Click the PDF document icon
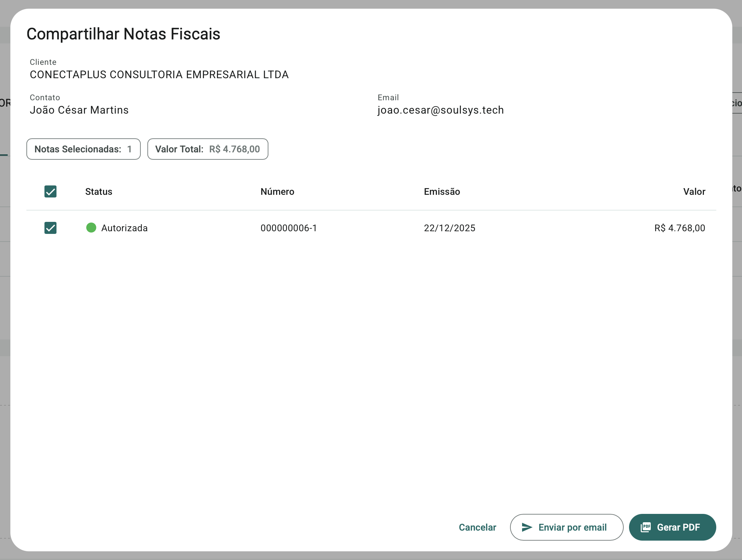The width and height of the screenshot is (742, 560). [645, 527]
